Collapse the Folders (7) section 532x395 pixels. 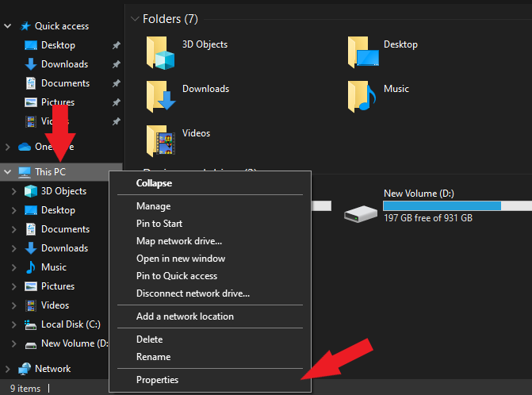(133, 19)
